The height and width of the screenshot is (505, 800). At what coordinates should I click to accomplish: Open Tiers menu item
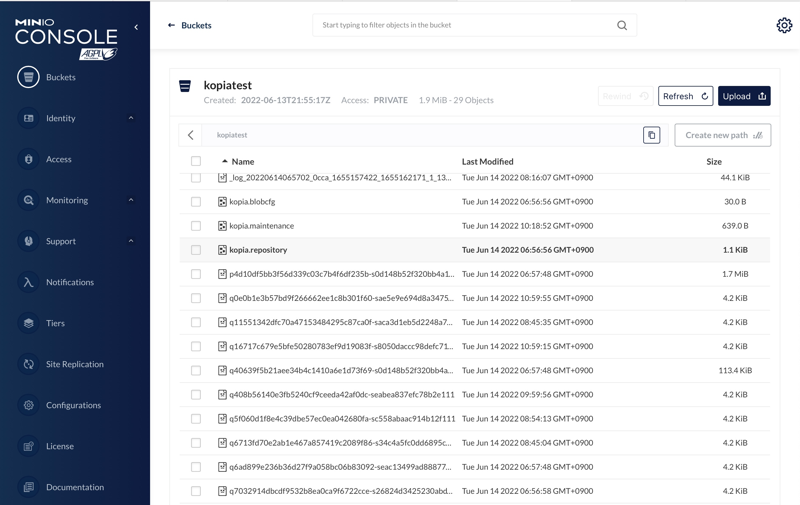tap(55, 323)
